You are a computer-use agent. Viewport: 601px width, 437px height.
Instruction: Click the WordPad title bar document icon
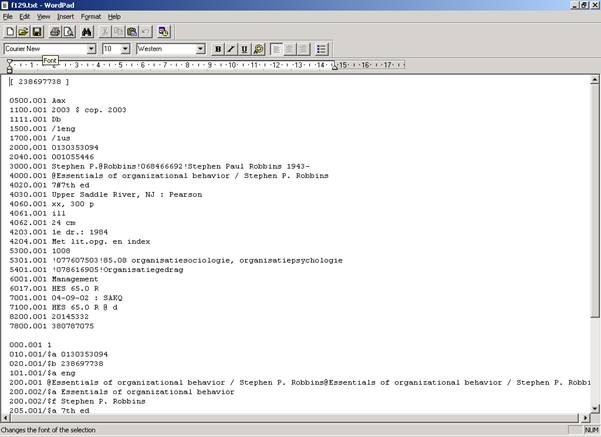tap(5, 5)
